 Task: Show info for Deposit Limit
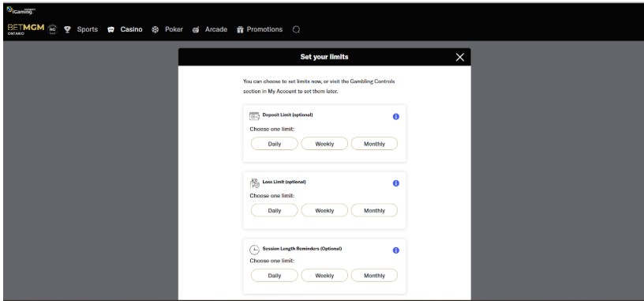[396, 117]
